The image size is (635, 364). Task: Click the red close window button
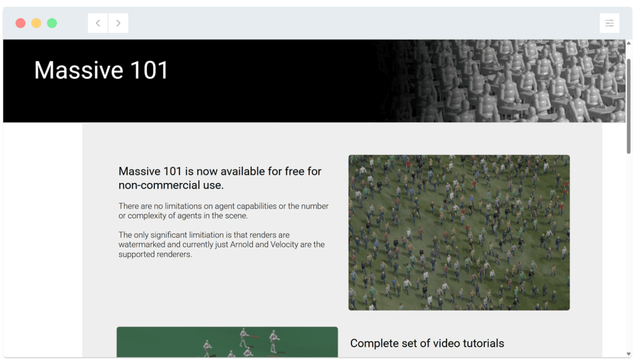pos(20,23)
